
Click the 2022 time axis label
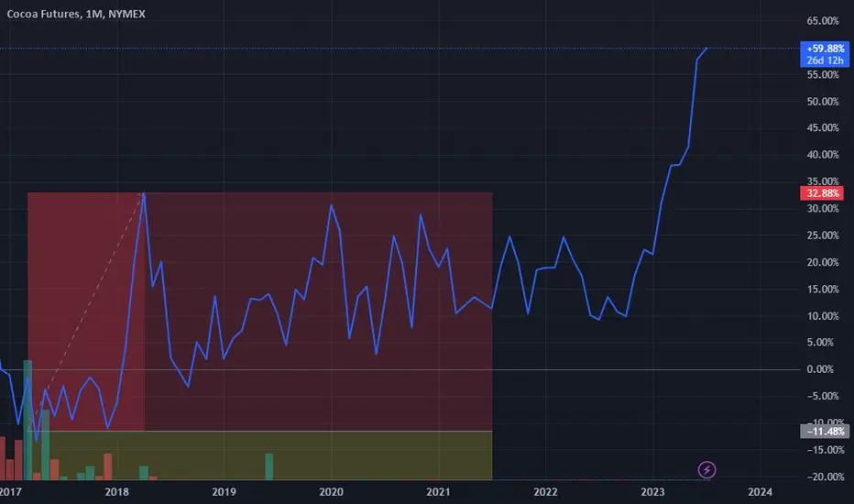click(546, 492)
